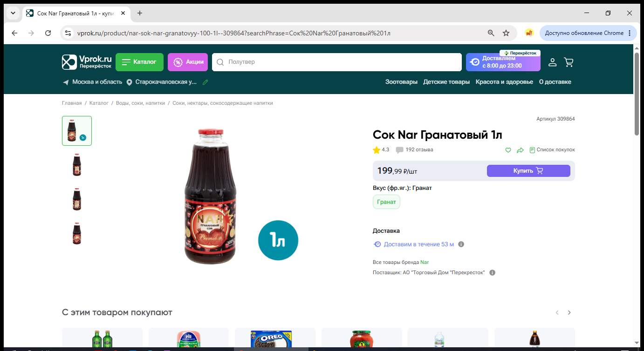Open the user profile icon

click(552, 62)
